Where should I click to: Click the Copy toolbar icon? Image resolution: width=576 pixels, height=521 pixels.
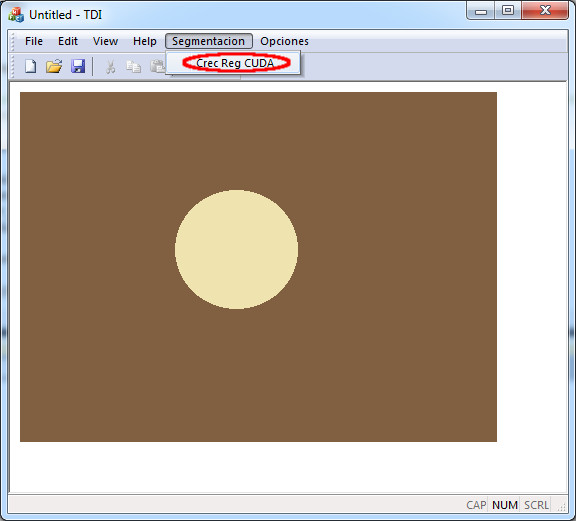133,67
